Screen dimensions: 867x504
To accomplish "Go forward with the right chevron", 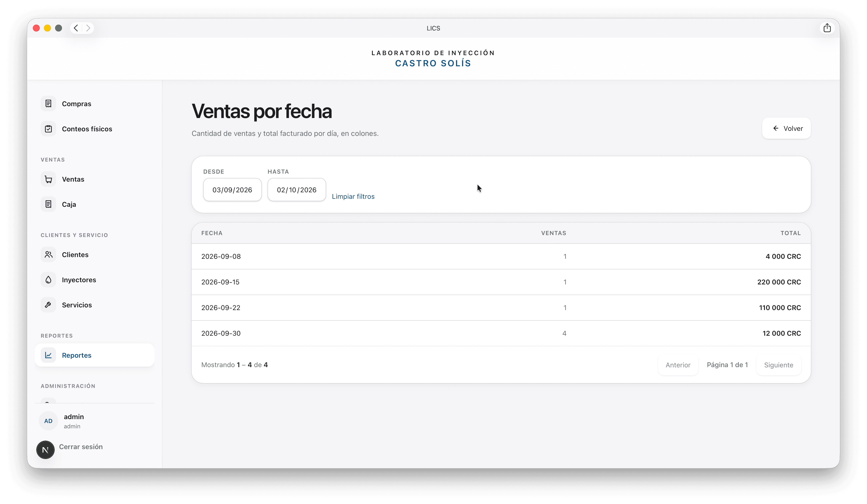I will click(88, 28).
